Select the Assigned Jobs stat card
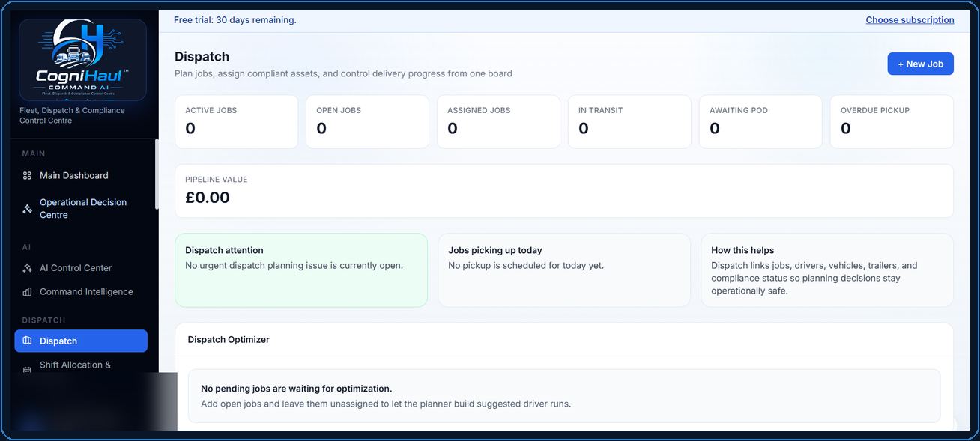980x441 pixels. (498, 121)
